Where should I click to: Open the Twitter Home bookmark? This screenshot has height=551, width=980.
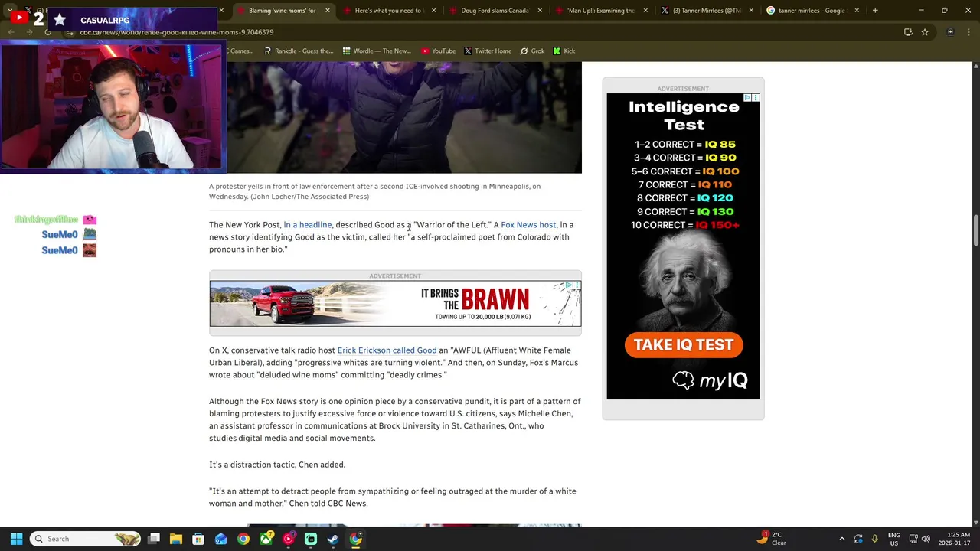487,51
